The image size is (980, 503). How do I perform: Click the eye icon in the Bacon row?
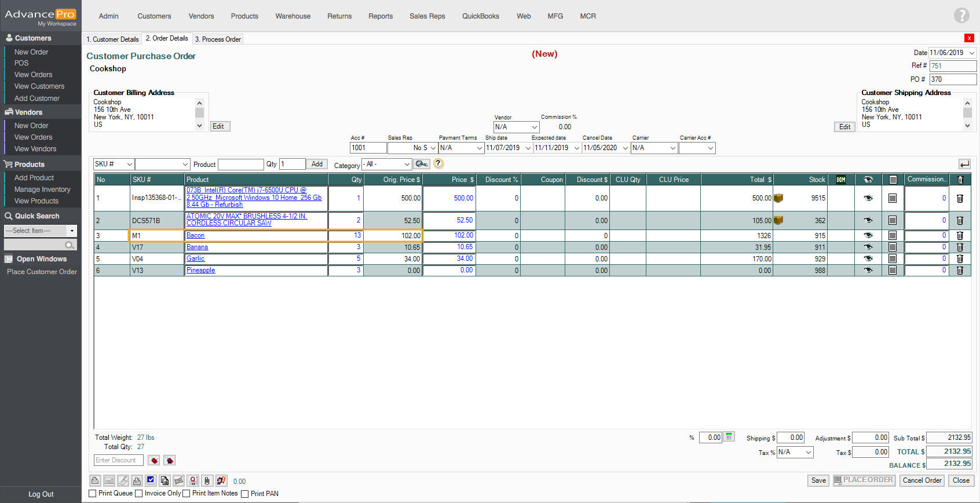pos(868,235)
